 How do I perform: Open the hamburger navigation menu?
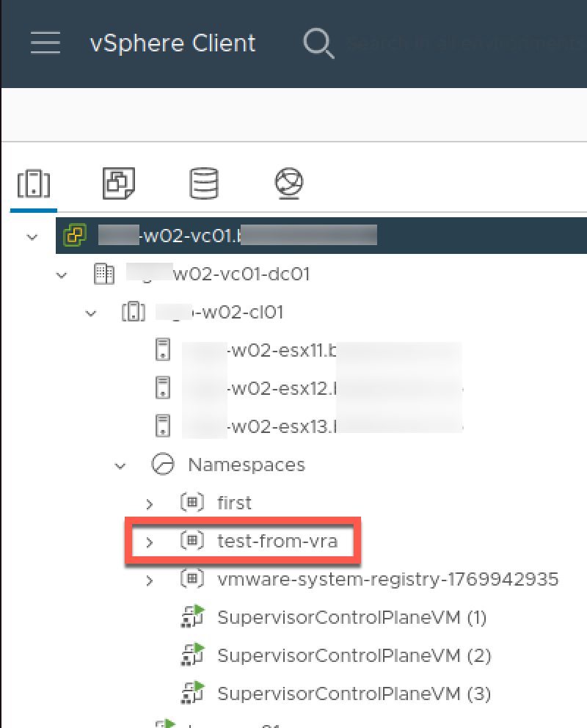click(45, 43)
